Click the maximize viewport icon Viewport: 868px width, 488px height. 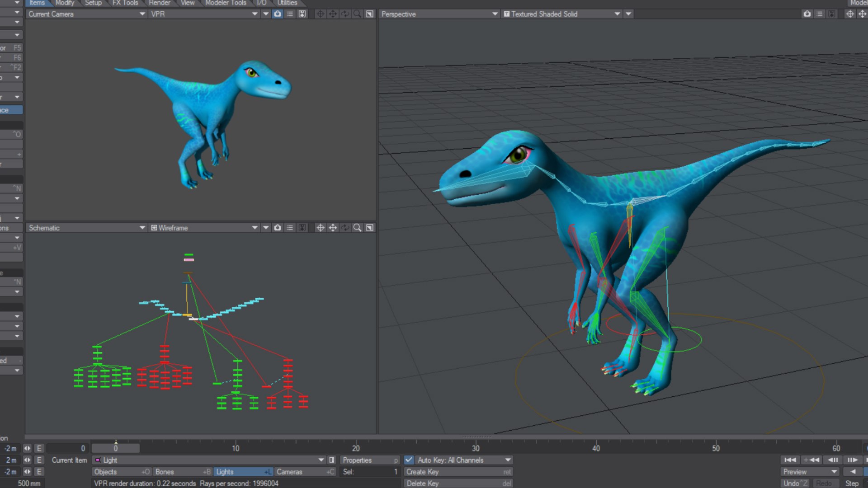pyautogui.click(x=370, y=14)
